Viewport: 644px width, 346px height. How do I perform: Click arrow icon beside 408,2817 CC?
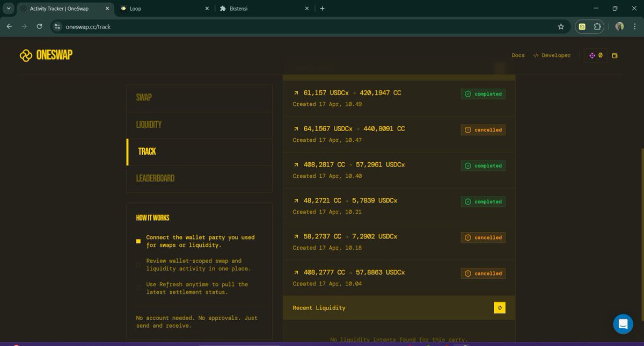tap(296, 165)
